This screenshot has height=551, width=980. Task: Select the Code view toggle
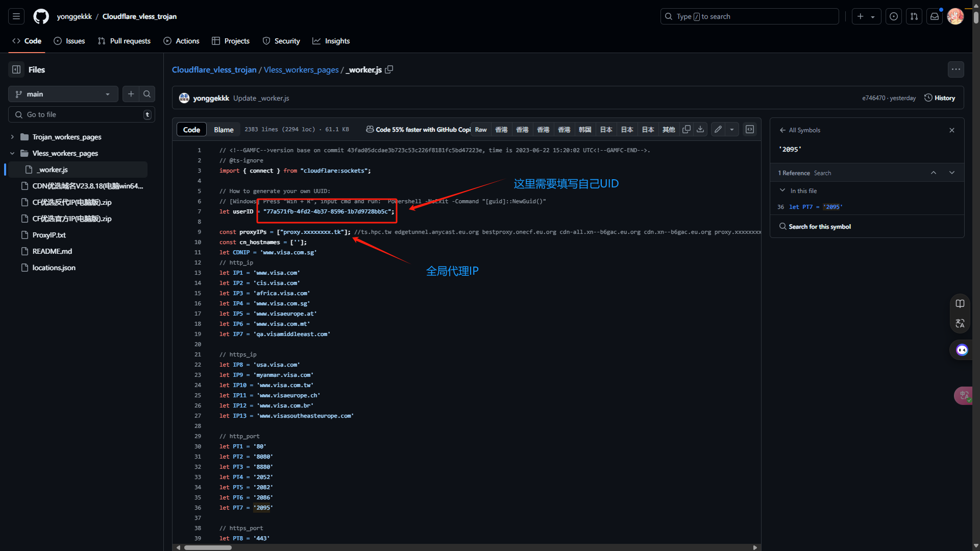click(191, 130)
